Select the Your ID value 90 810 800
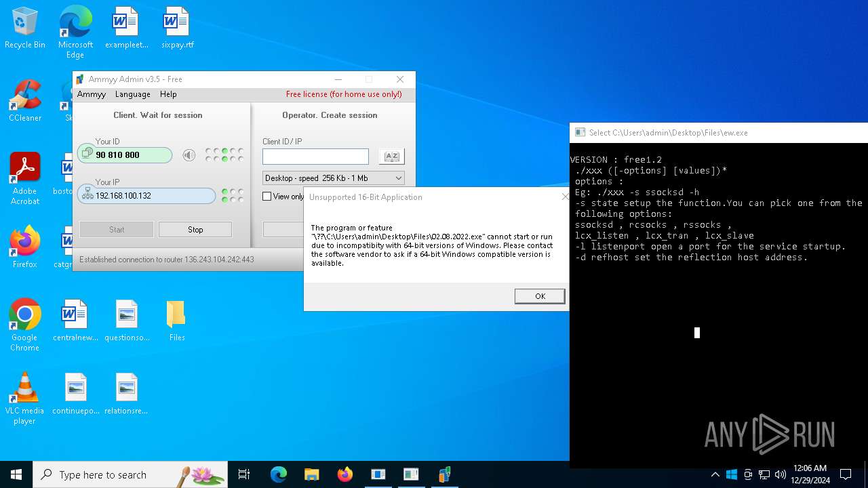 pyautogui.click(x=117, y=155)
